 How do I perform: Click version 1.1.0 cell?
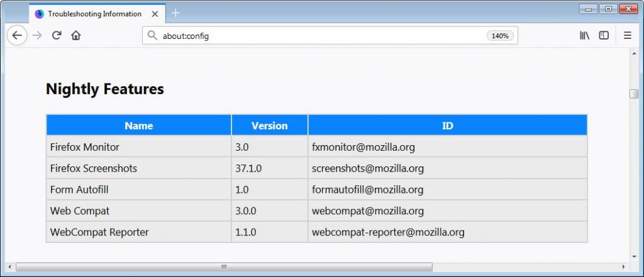(x=270, y=232)
